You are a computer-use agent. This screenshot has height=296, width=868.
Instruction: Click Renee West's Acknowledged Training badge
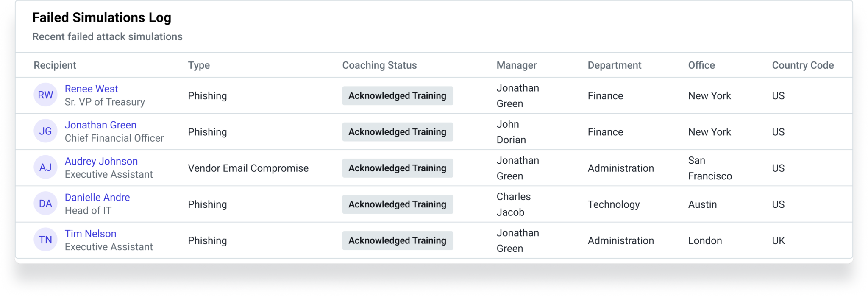[x=398, y=96]
